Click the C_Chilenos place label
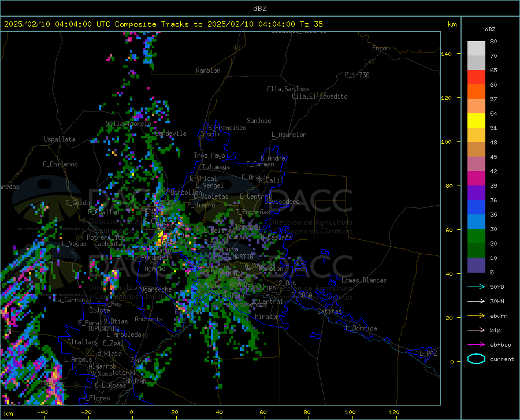The image size is (520, 420). point(60,164)
